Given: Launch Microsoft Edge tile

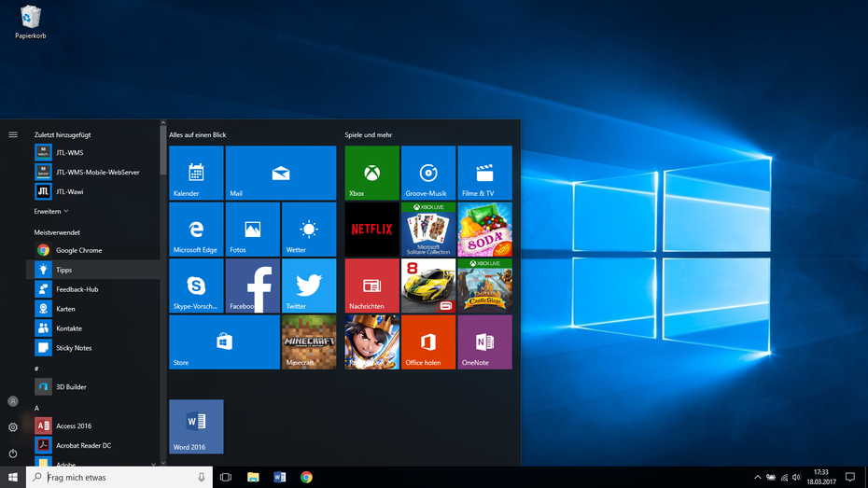Looking at the screenshot, I should pyautogui.click(x=197, y=229).
